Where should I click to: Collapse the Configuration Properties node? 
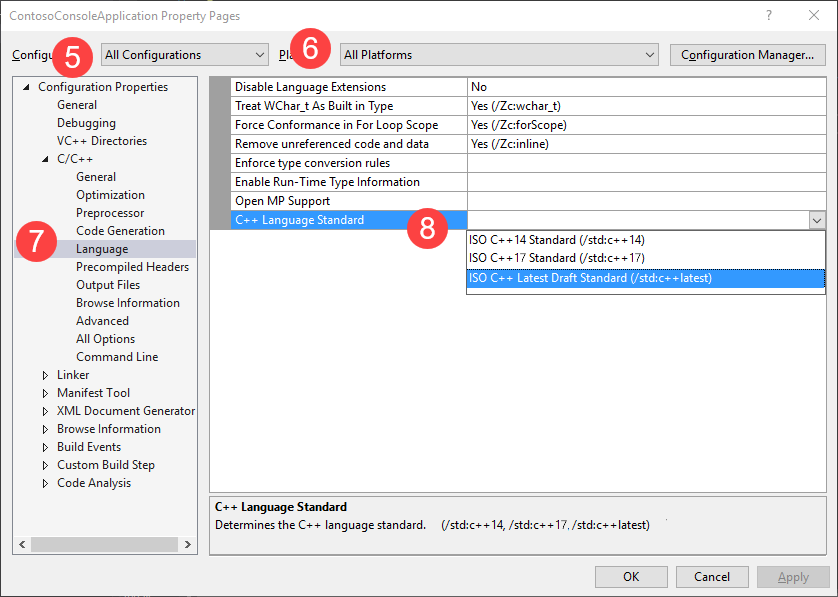click(26, 87)
